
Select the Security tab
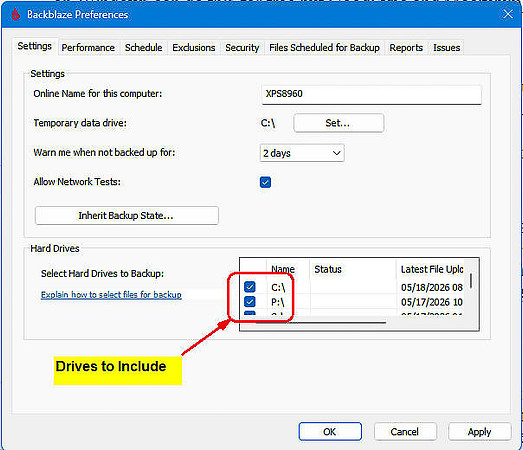pos(242,48)
